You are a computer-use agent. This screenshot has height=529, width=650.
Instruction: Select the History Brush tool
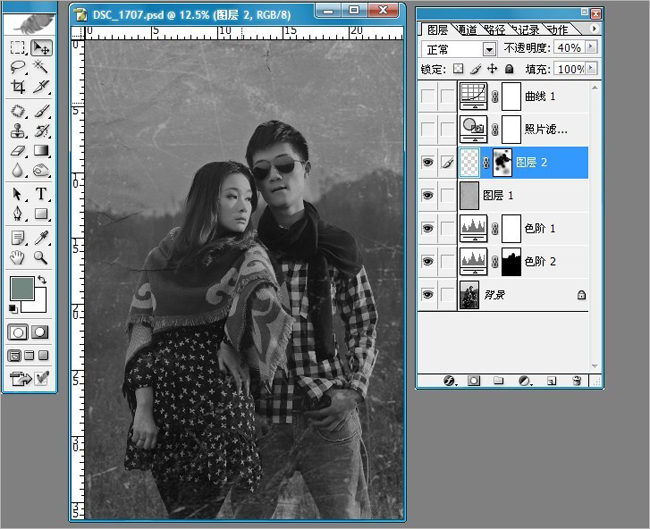pyautogui.click(x=41, y=131)
